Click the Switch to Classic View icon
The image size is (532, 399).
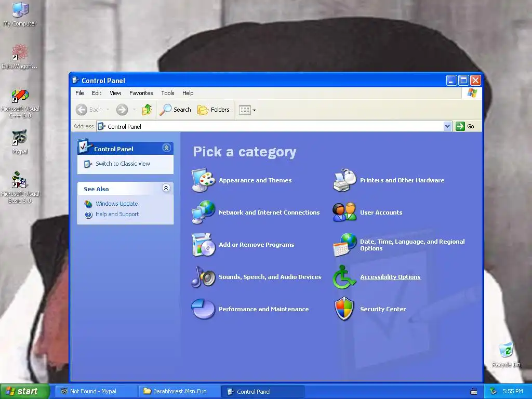point(88,164)
